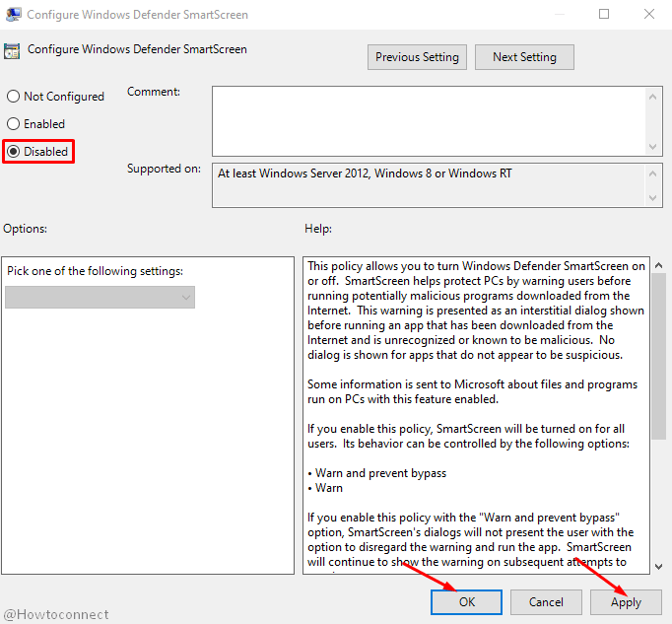Click the Help pane scrollbar thumb

(x=659, y=356)
